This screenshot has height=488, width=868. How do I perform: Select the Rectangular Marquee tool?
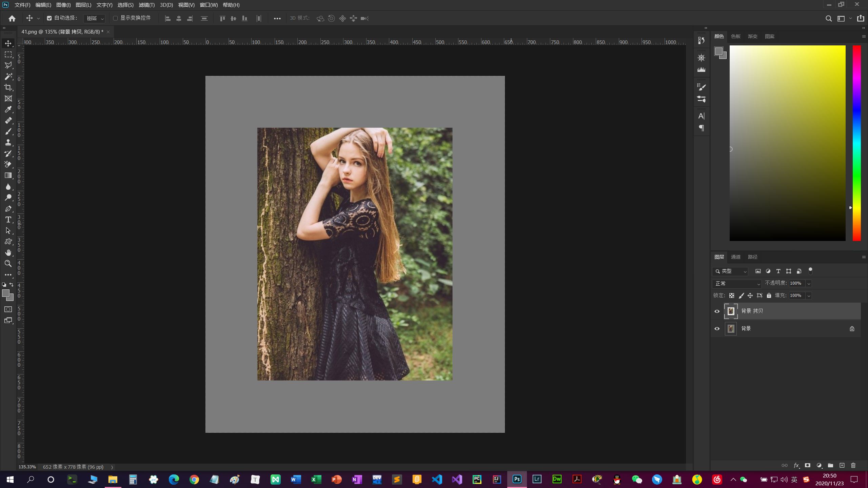pyautogui.click(x=8, y=55)
